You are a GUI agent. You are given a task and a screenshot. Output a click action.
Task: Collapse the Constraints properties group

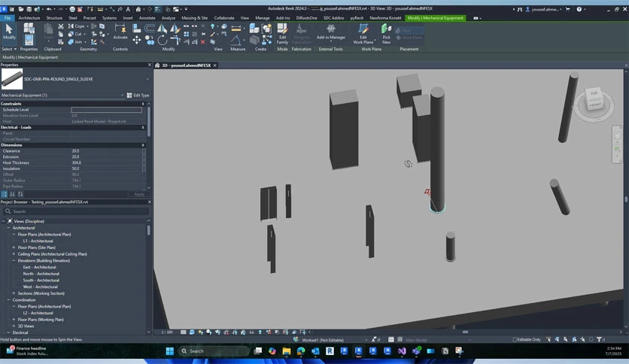click(143, 104)
